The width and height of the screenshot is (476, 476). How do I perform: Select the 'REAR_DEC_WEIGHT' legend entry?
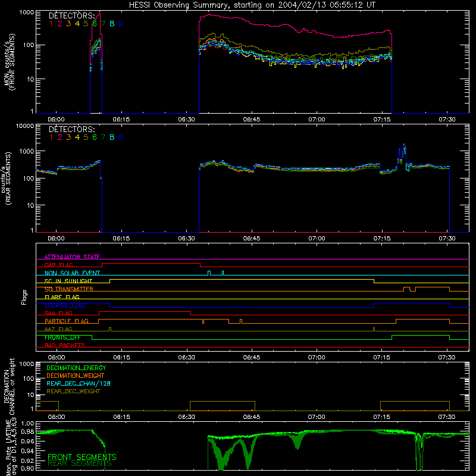73,392
